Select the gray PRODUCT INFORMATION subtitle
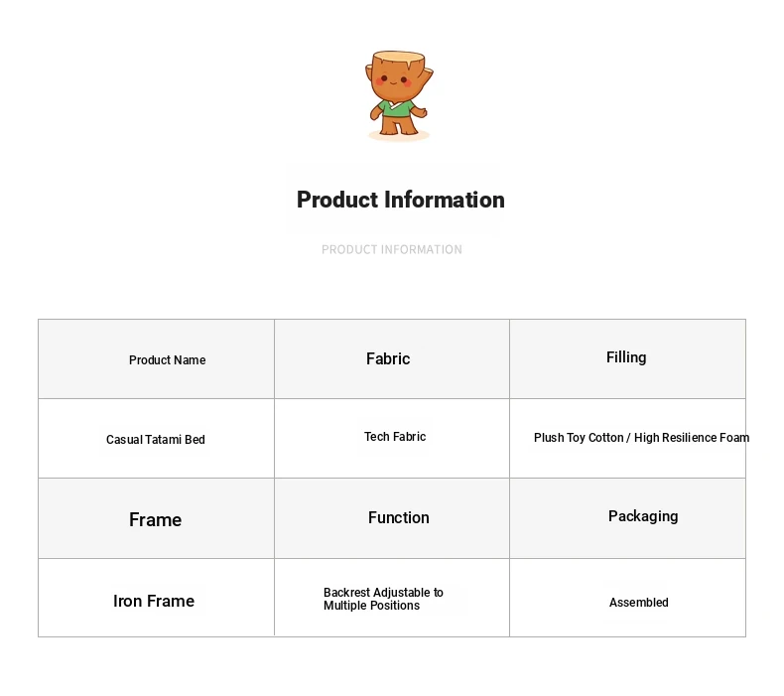784x696 pixels. pyautogui.click(x=392, y=249)
